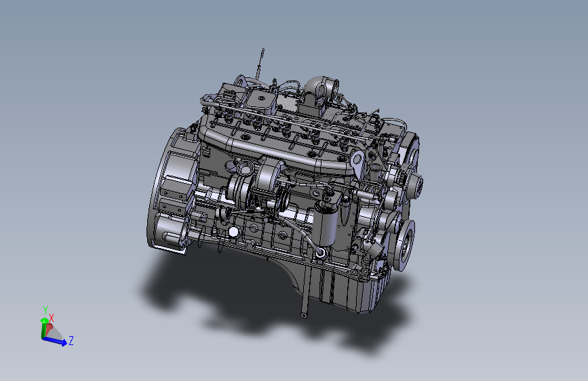The width and height of the screenshot is (588, 381).
Task: Select the oil pan under the engine
Action: point(338,286)
